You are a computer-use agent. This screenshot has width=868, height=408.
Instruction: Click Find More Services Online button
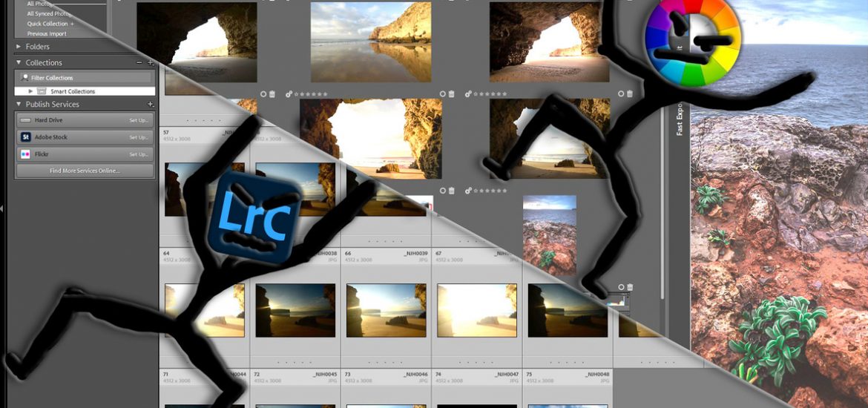[x=85, y=171]
